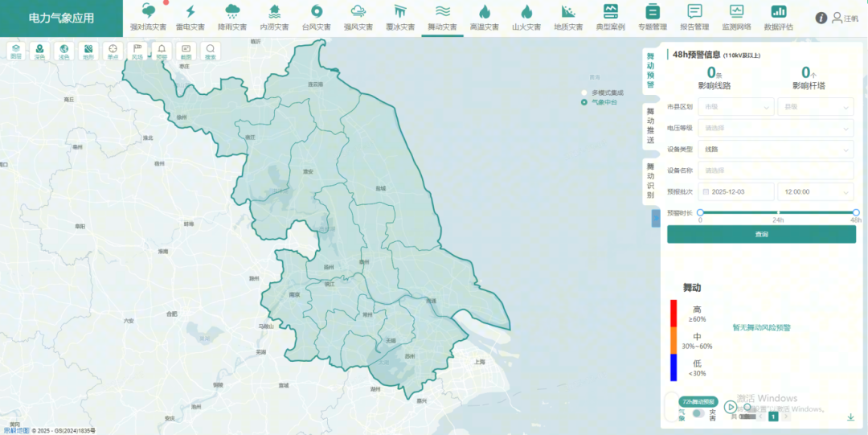Open the 覆冰灾害 menu in top navigation
The image size is (868, 435).
(x=400, y=17)
